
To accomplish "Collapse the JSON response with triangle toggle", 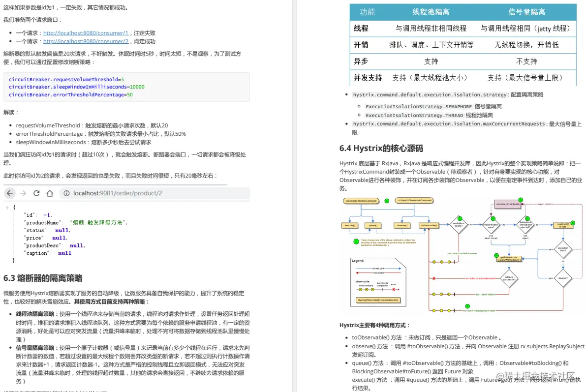I will pyautogui.click(x=7, y=207).
